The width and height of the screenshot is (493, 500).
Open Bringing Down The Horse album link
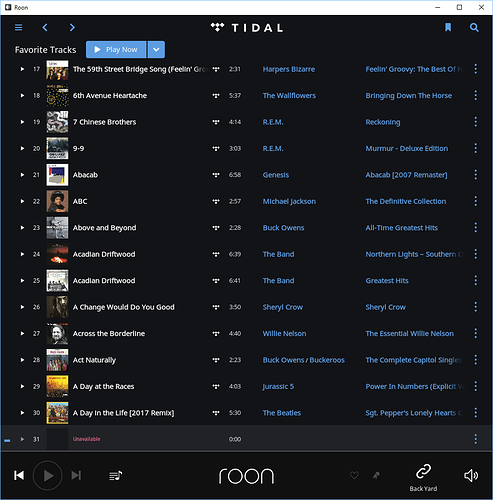point(409,95)
